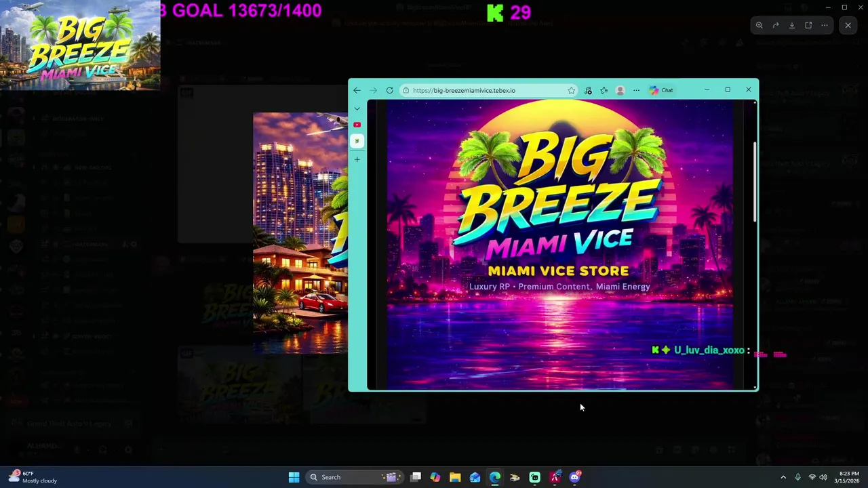Viewport: 868px width, 488px height.
Task: Click the Big Breeze Miami Vice overlay logo
Action: [x=80, y=45]
